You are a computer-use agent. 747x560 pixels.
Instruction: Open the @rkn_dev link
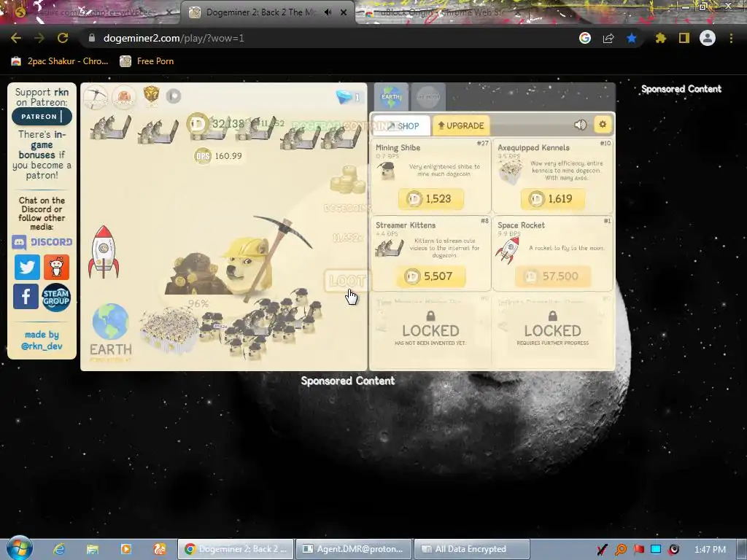(x=42, y=346)
